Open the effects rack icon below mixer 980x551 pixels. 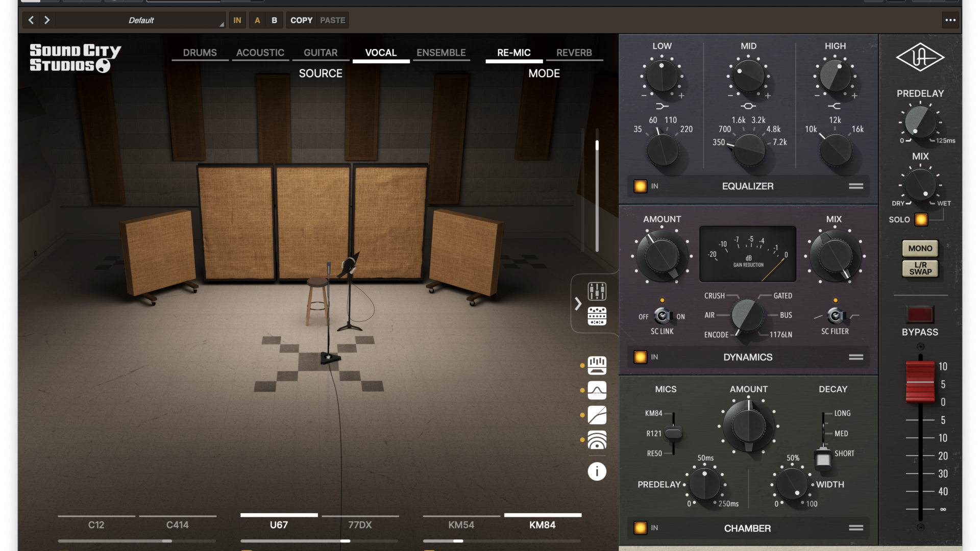pos(597,316)
